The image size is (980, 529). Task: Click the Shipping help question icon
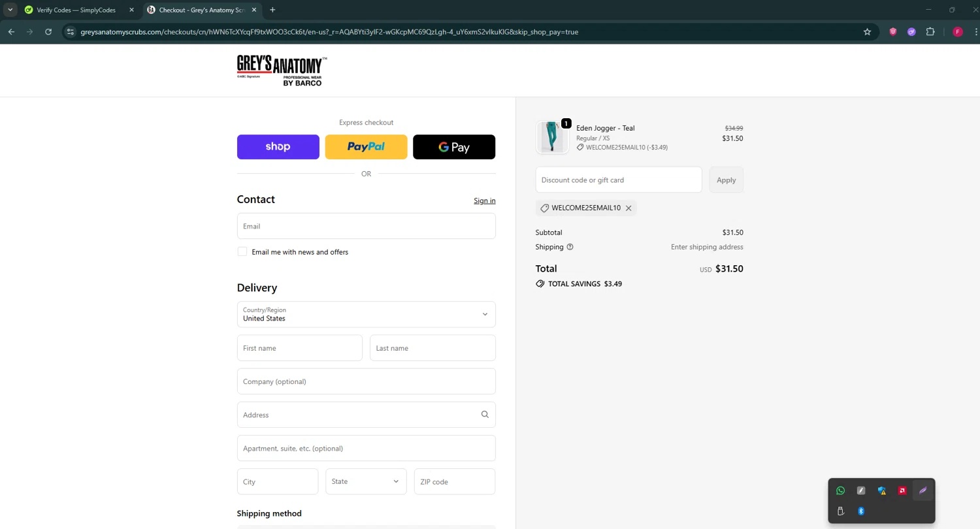[x=570, y=247]
